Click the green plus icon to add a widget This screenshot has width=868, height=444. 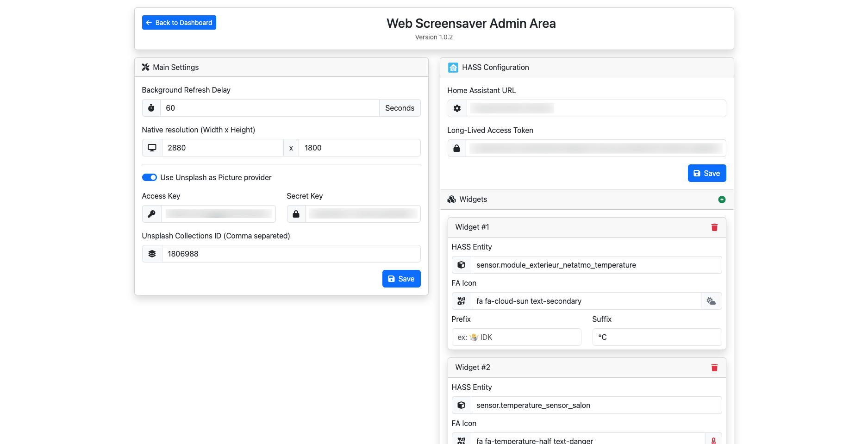tap(722, 199)
